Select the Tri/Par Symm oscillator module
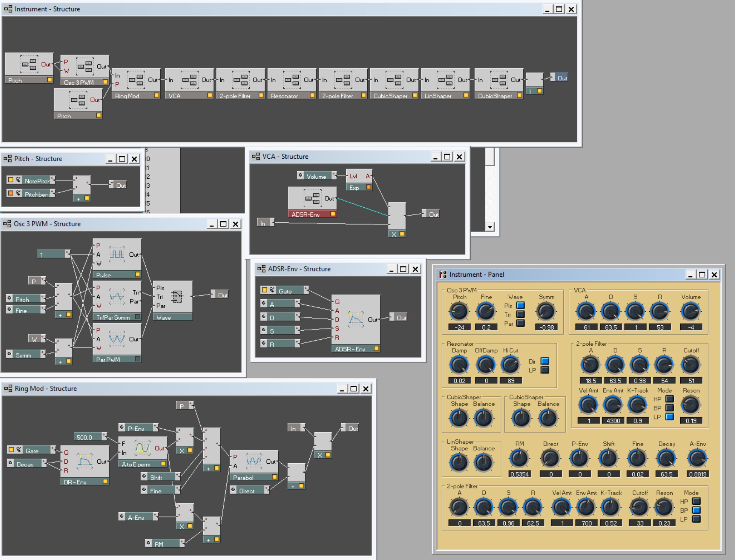Image resolution: width=735 pixels, height=560 pixels. pyautogui.click(x=117, y=301)
